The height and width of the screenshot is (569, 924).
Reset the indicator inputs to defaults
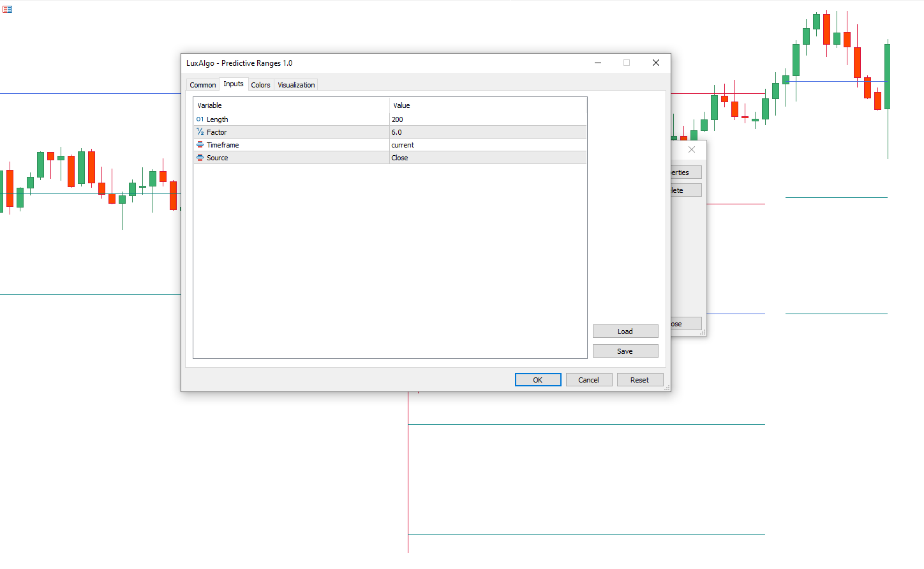coord(639,380)
